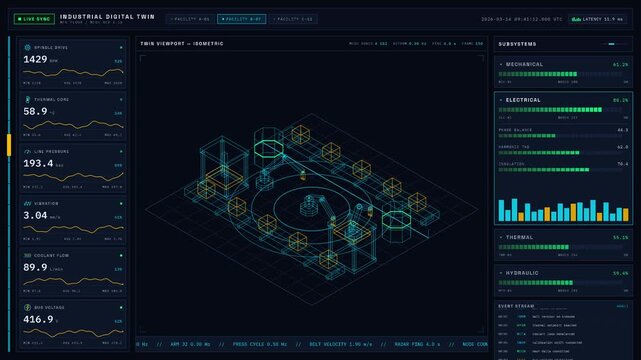Click the Spindle Drive sparkline chart
This screenshot has height=360, width=641.
pos(73,73)
